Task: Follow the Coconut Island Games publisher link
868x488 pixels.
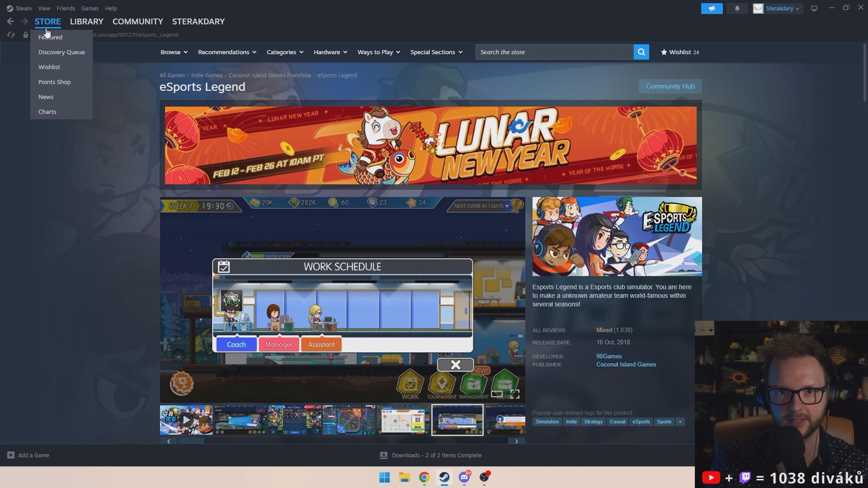Action: coord(626,365)
